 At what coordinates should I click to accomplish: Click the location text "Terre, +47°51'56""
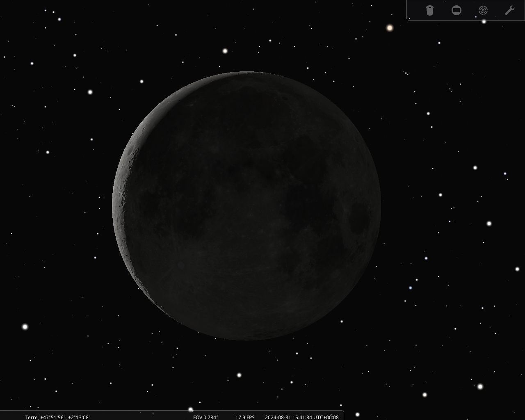coord(46,417)
